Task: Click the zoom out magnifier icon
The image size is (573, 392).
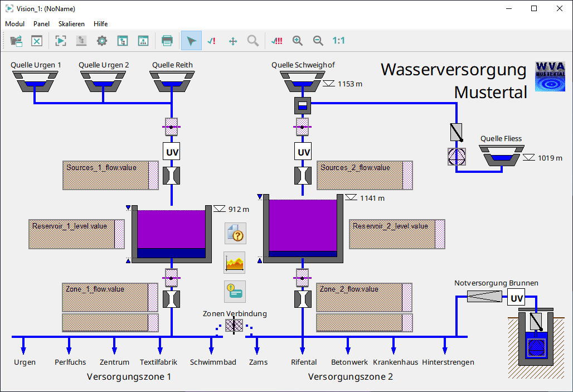Action: click(x=318, y=41)
